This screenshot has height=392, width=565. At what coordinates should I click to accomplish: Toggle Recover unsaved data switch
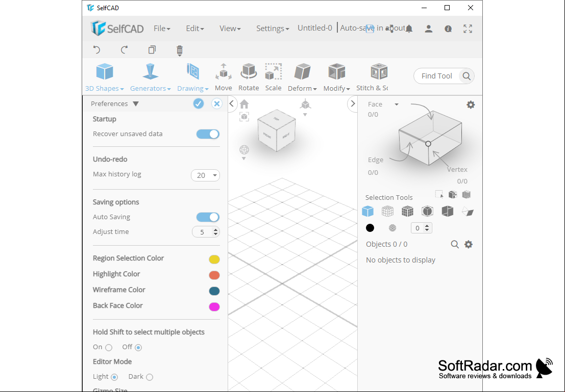point(208,134)
